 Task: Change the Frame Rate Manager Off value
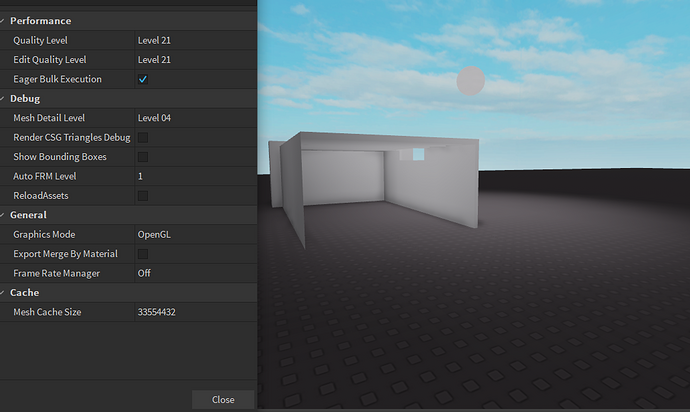tap(196, 273)
